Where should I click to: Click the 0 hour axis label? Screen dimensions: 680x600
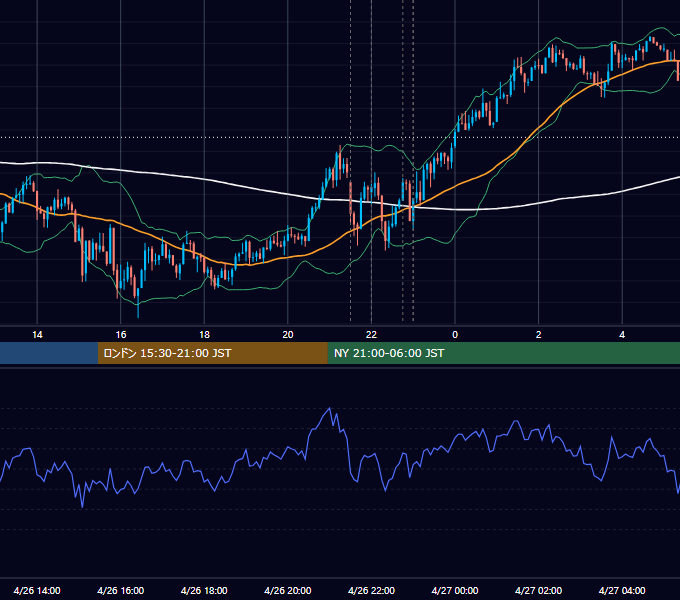[x=455, y=335]
